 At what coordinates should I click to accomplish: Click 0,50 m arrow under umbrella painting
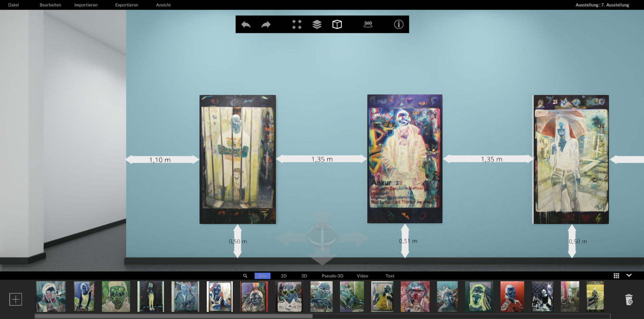572,241
